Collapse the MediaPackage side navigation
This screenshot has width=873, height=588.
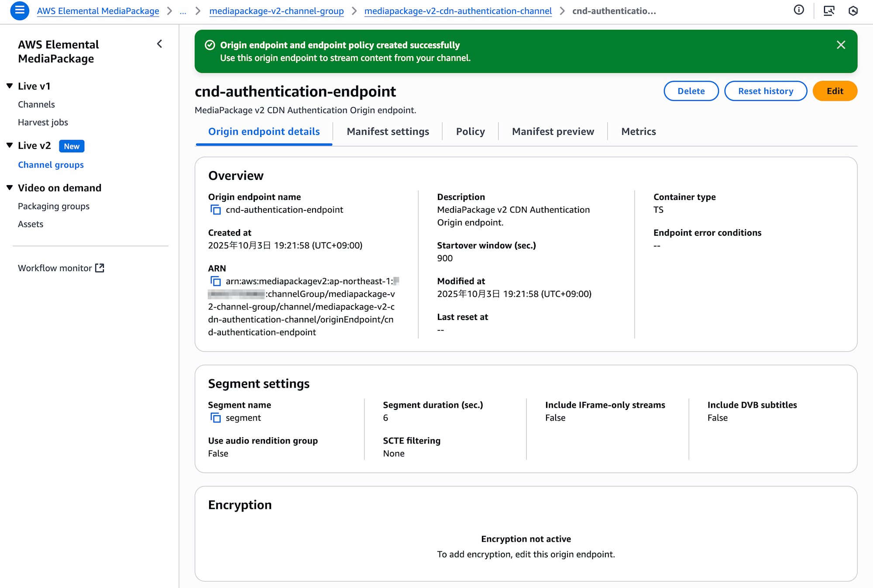(x=160, y=44)
